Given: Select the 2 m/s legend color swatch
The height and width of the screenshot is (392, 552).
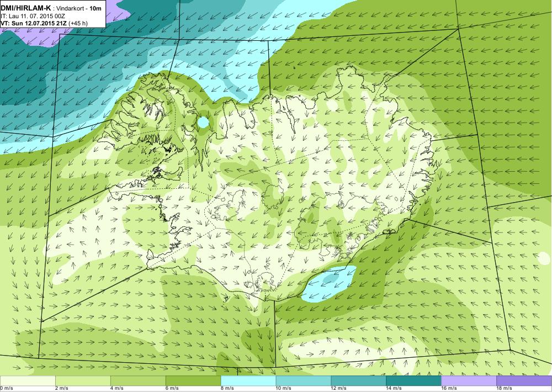Looking at the screenshot, I should [83, 381].
